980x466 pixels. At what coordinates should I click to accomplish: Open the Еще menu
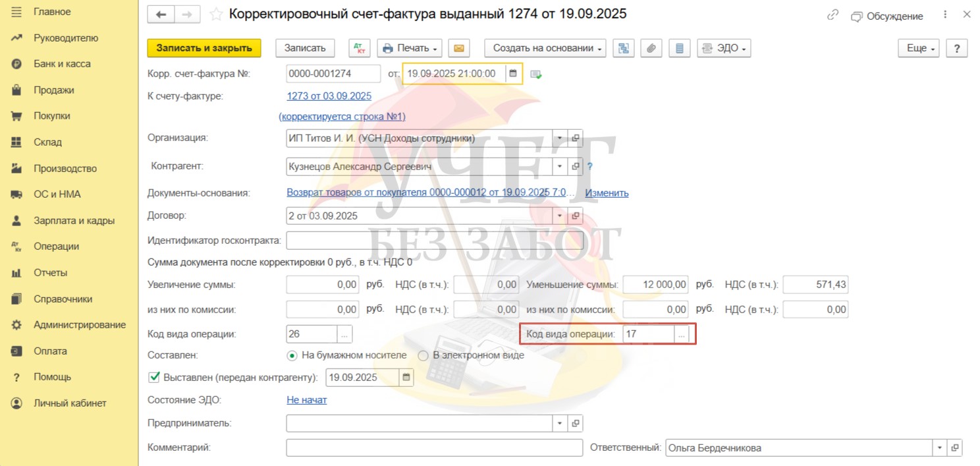919,48
